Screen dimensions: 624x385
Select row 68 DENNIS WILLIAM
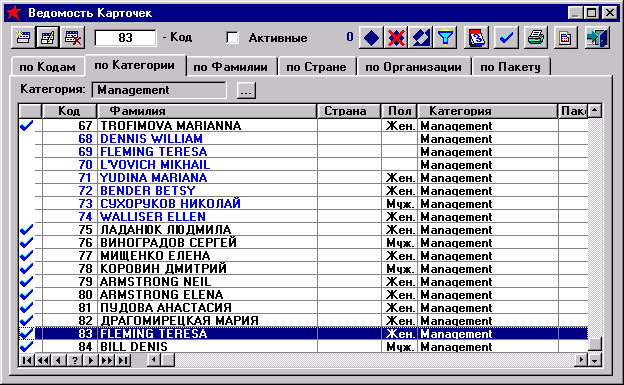click(303, 139)
